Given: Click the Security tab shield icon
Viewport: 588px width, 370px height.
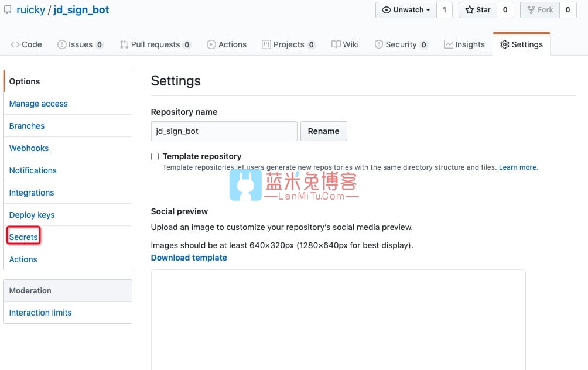Looking at the screenshot, I should 379,44.
